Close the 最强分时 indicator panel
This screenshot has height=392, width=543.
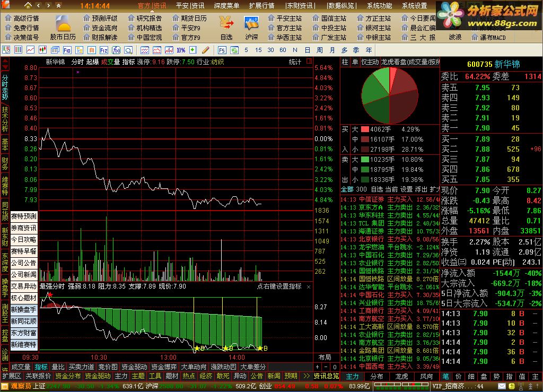[308, 287]
